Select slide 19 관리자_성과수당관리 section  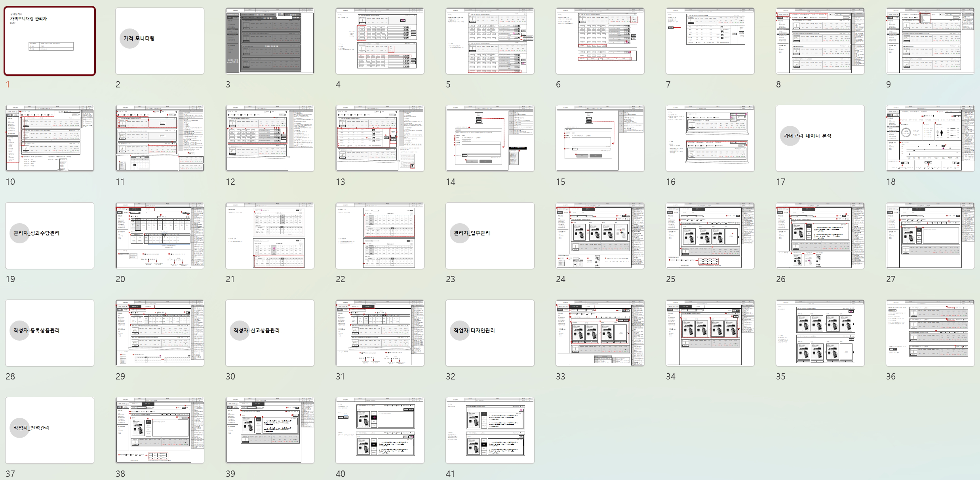[50, 235]
